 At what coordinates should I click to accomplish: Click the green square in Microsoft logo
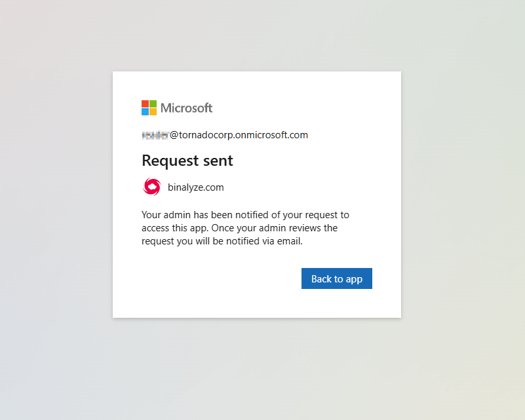[153, 104]
